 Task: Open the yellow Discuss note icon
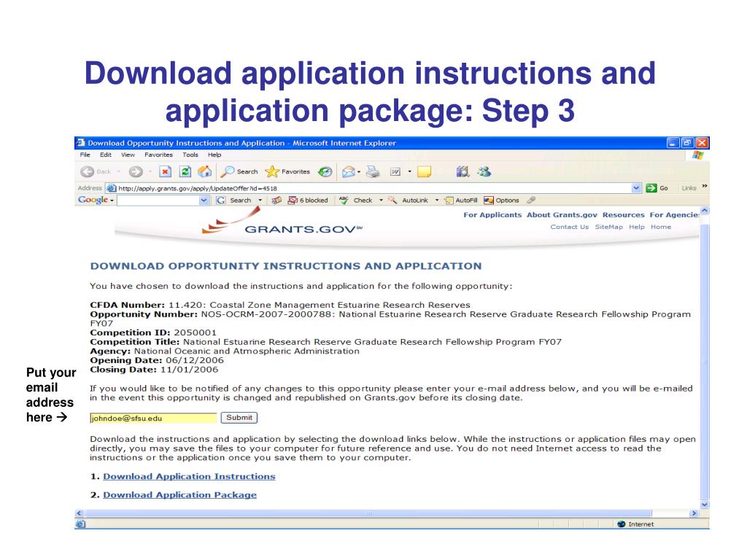point(424,172)
